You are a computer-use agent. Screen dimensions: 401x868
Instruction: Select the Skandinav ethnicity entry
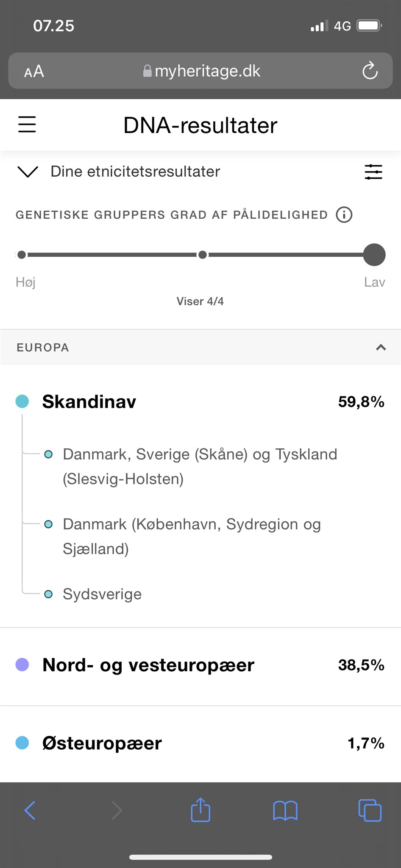pos(89,401)
